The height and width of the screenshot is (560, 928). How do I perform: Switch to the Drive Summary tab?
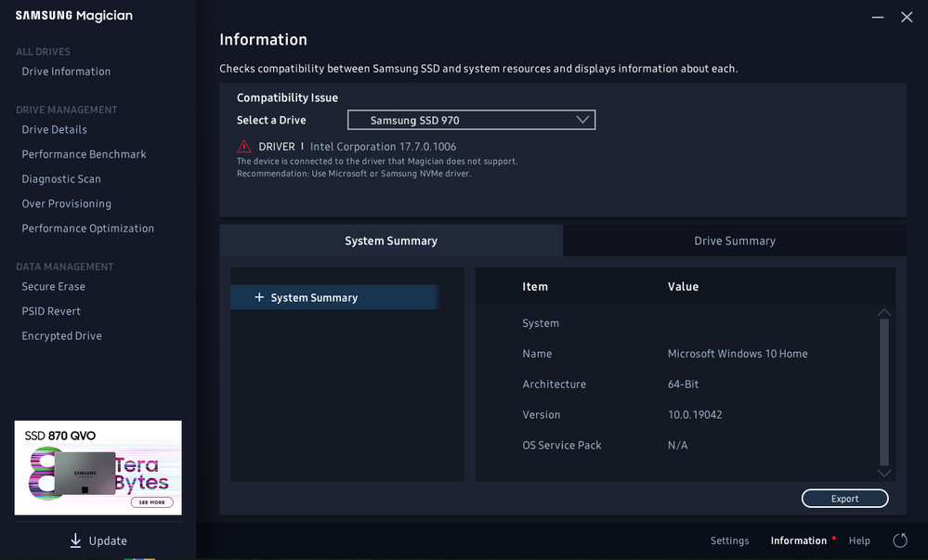735,241
